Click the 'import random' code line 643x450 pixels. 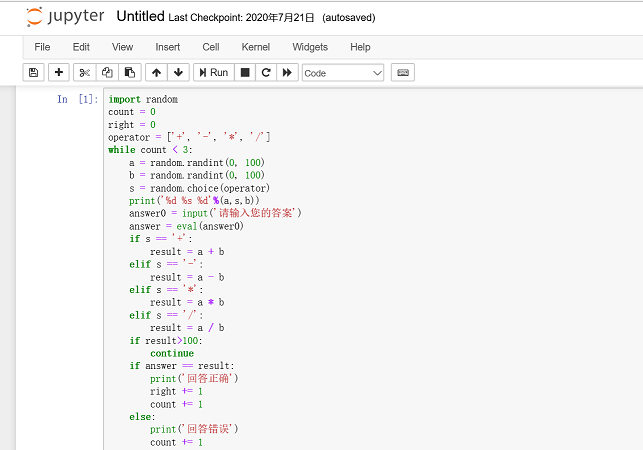pos(143,99)
